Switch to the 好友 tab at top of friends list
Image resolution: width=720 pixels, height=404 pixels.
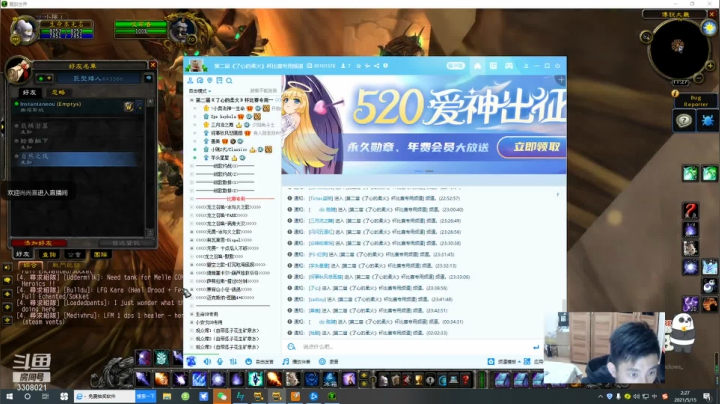pyautogui.click(x=29, y=92)
